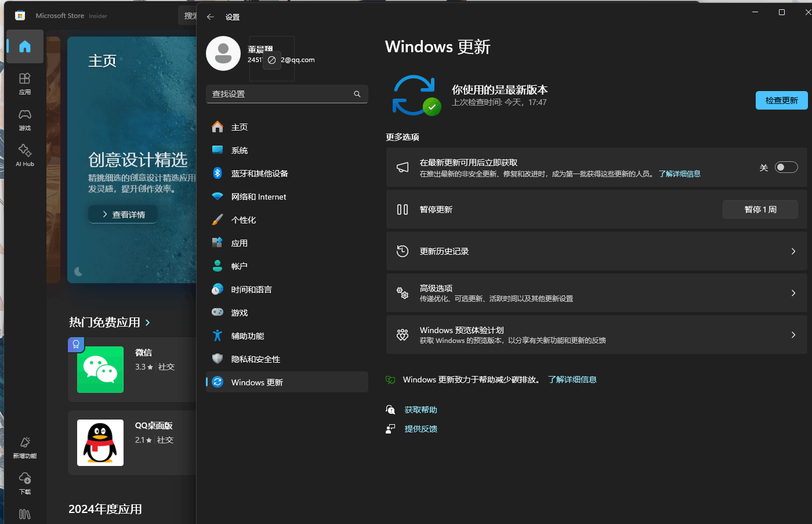
Task: Select 系统 in Settings navigation
Action: [x=287, y=150]
